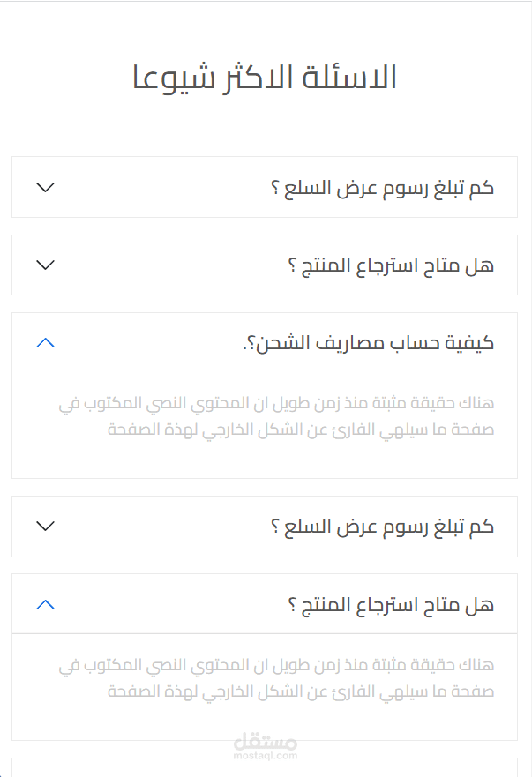Screen dimensions: 532x777
Task: Collapse the expanded 'هل متاح استرجاع المنتج ؟' question text
Action: 390,605
